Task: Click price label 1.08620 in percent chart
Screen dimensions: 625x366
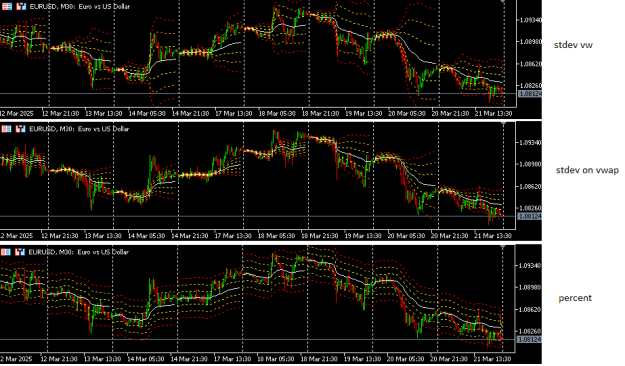Action: [x=530, y=309]
